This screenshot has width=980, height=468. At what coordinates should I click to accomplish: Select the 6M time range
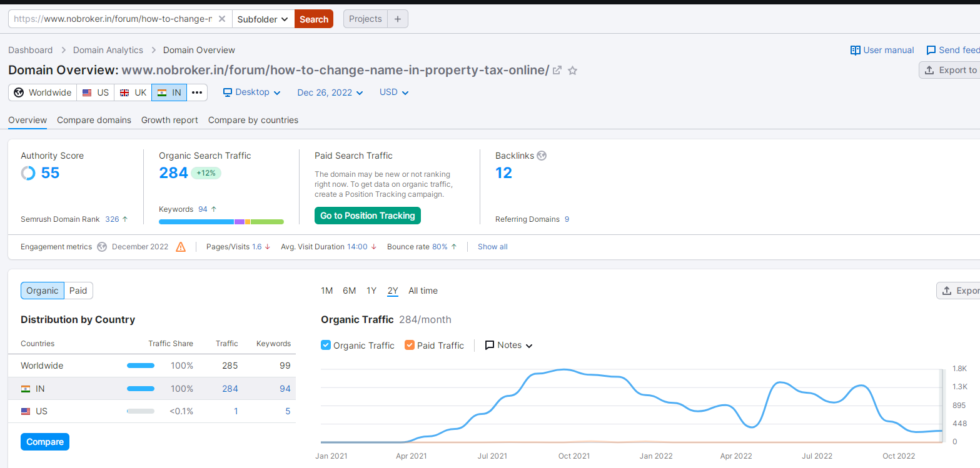click(349, 291)
